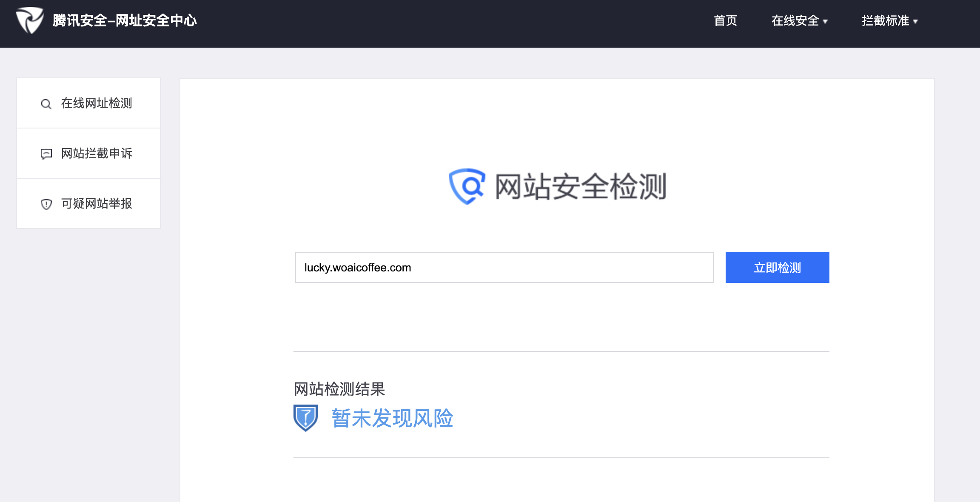Viewport: 980px width, 502px height.
Task: Open the 首页 navigation item
Action: [x=725, y=20]
